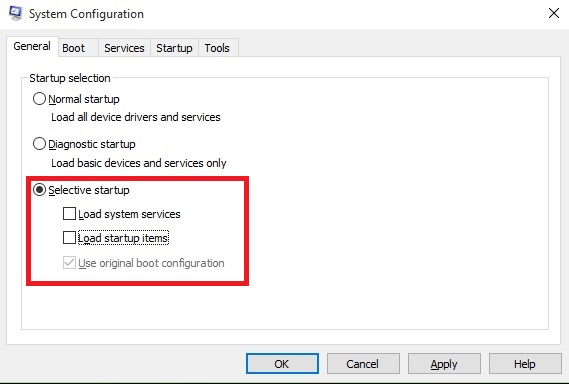Switch to the Tools tab

[217, 48]
